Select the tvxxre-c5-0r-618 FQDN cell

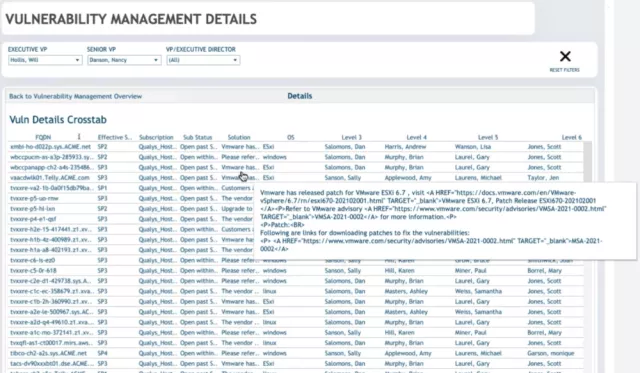point(33,271)
